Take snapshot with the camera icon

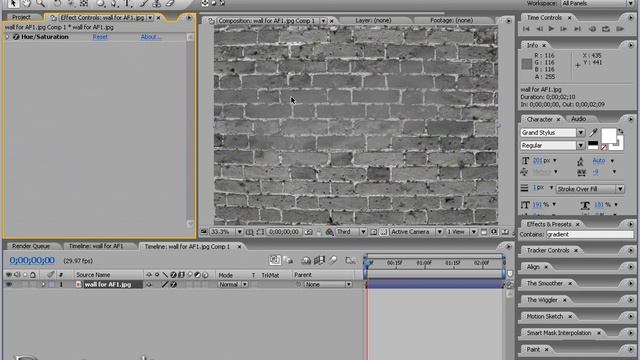tap(309, 232)
